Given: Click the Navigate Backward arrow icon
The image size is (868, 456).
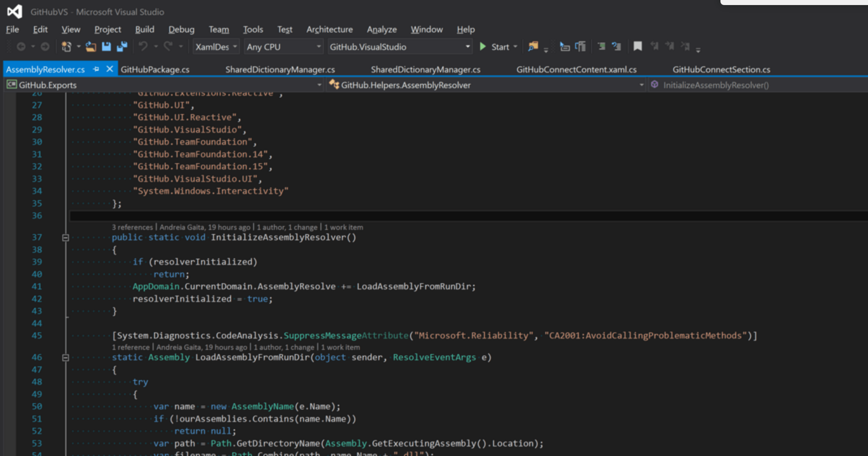Looking at the screenshot, I should point(21,47).
